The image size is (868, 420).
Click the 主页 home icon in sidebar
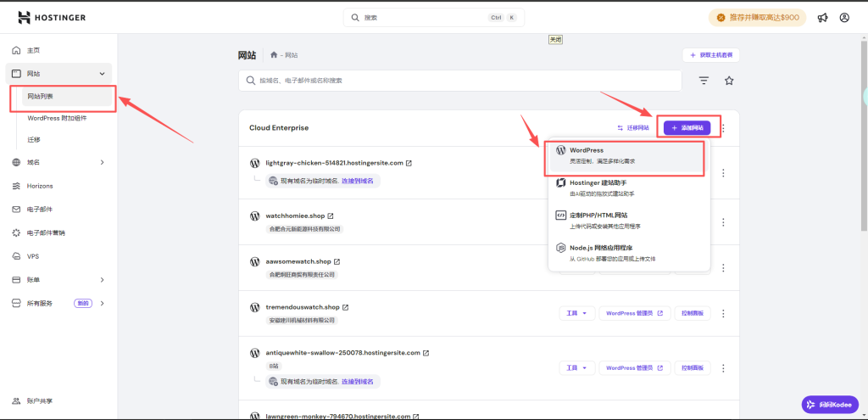(x=17, y=50)
